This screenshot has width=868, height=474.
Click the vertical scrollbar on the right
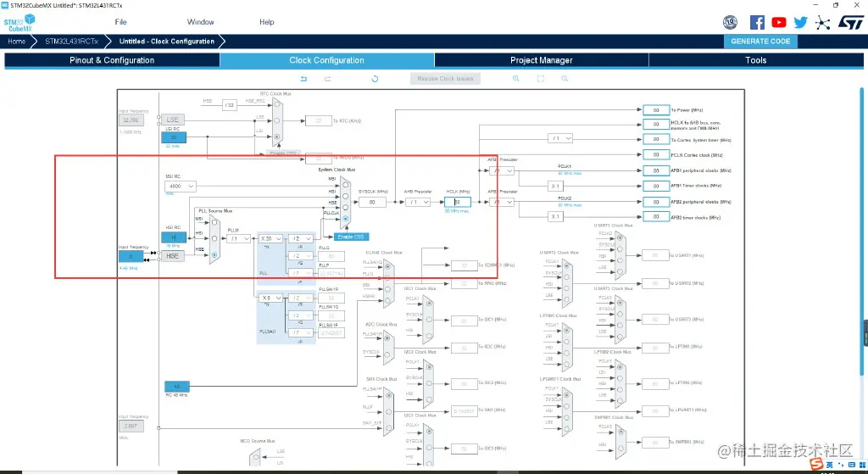pos(861,232)
